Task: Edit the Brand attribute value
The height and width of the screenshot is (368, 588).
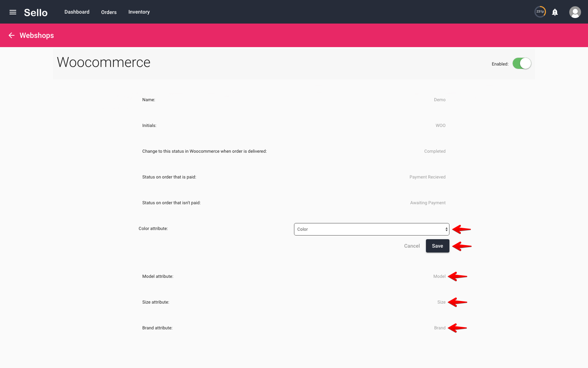Action: click(440, 328)
